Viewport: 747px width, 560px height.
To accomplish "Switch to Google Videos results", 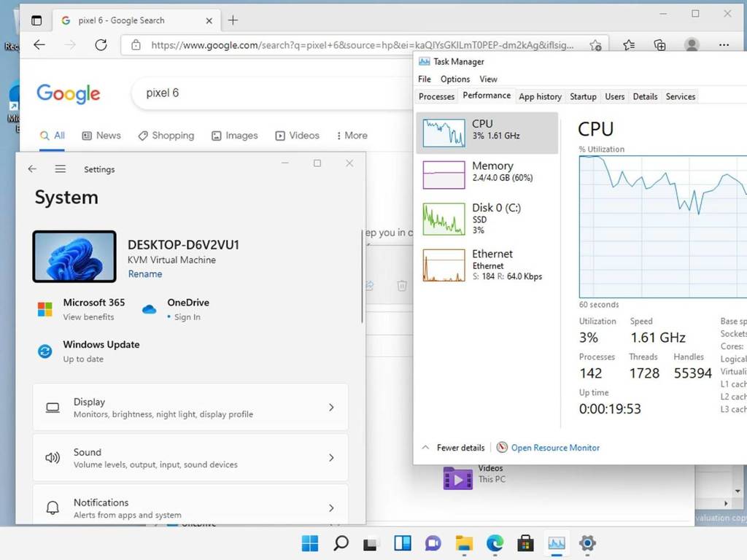I will point(298,136).
